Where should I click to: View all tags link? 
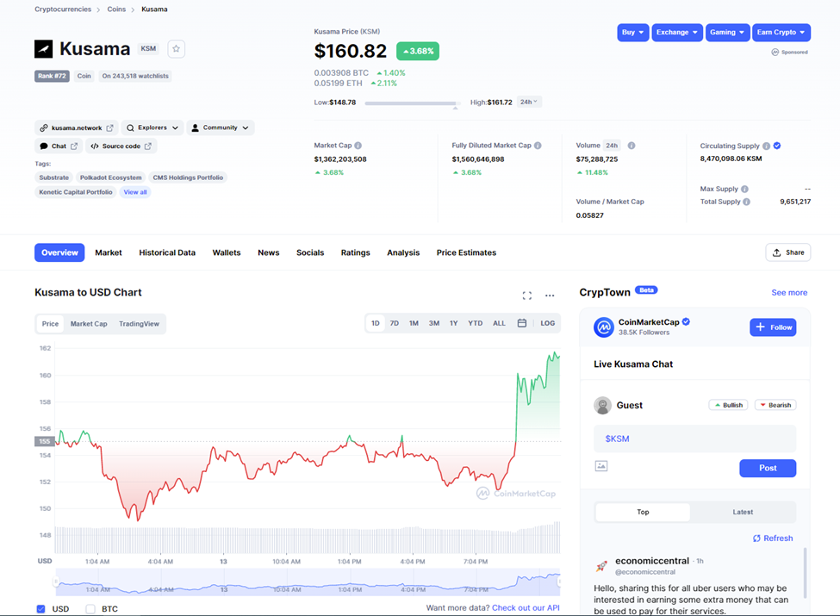(x=135, y=192)
